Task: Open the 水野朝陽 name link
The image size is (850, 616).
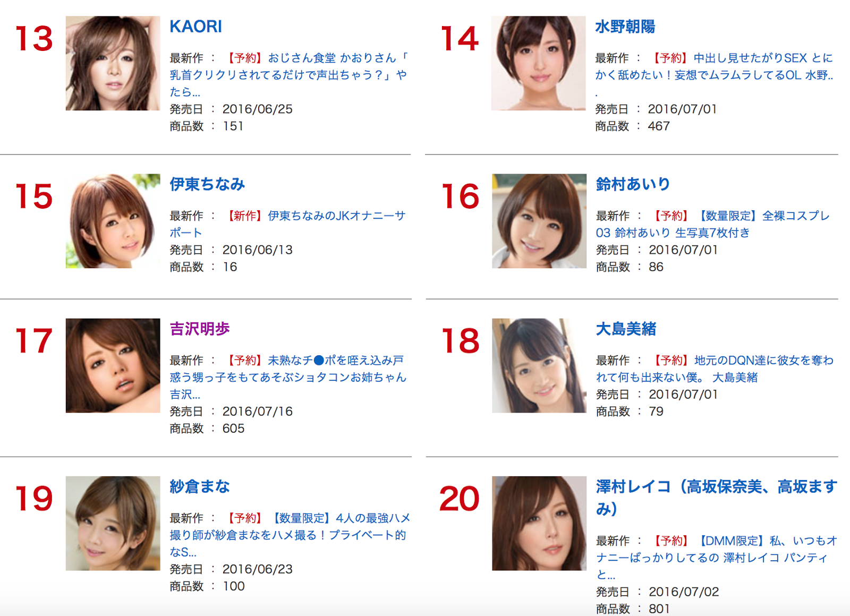Action: click(625, 27)
